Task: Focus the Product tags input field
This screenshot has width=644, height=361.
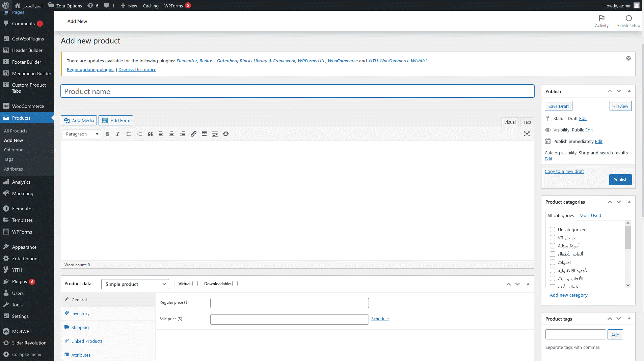Action: (575, 334)
